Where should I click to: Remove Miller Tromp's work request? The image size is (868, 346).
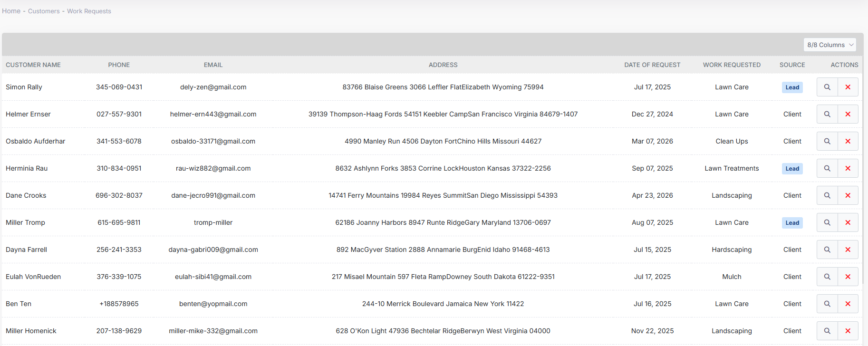point(848,222)
